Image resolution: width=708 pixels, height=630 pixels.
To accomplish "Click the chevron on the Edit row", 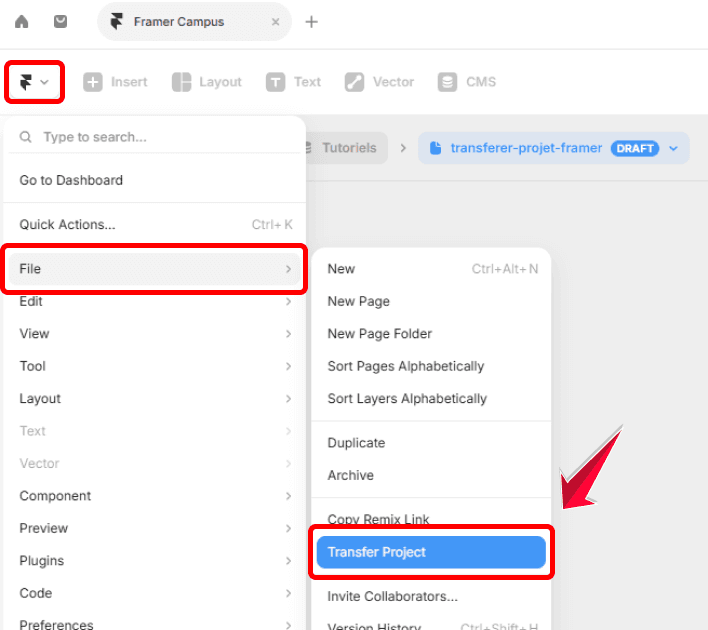I will point(289,301).
